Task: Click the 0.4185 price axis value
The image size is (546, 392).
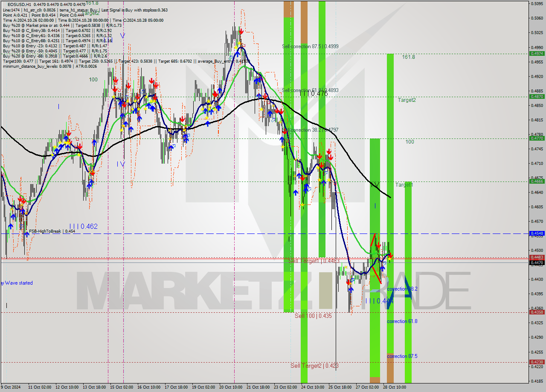Action: (536, 381)
